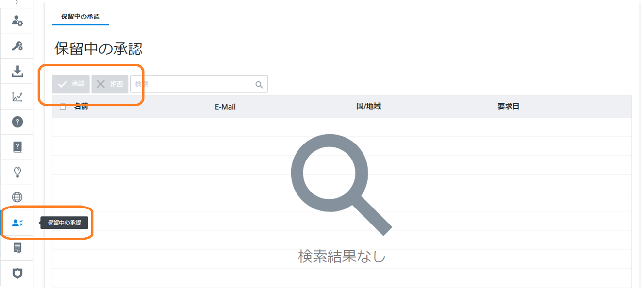Open the certificate document icon in sidebar
This screenshot has height=288, width=644.
click(17, 248)
